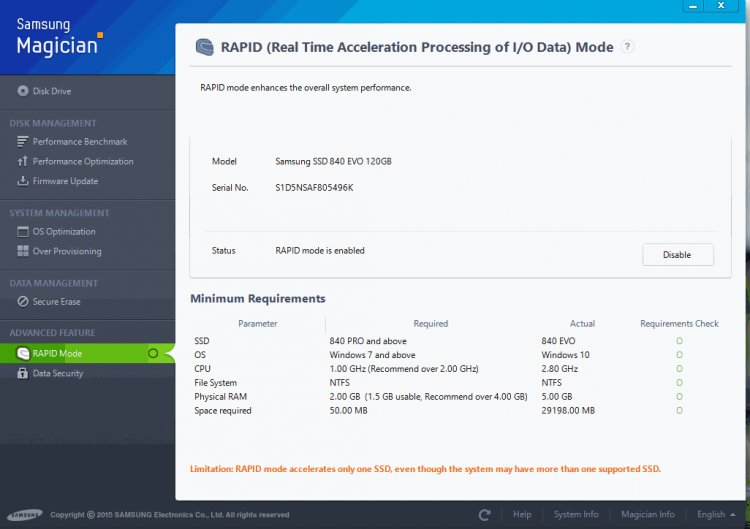Expand the English language dropdown

click(x=716, y=515)
